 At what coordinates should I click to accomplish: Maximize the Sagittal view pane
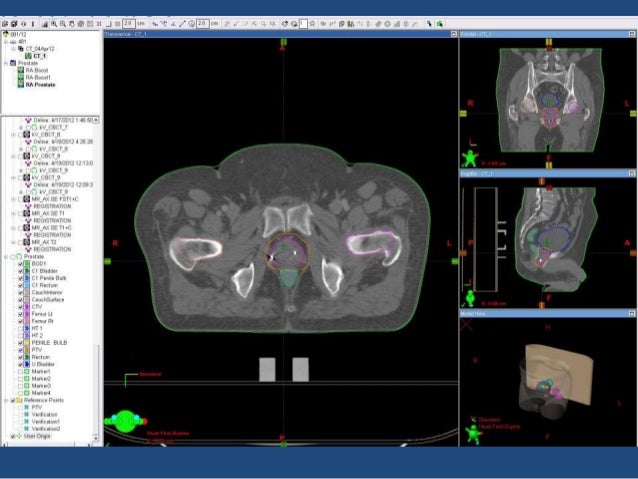coord(632,174)
